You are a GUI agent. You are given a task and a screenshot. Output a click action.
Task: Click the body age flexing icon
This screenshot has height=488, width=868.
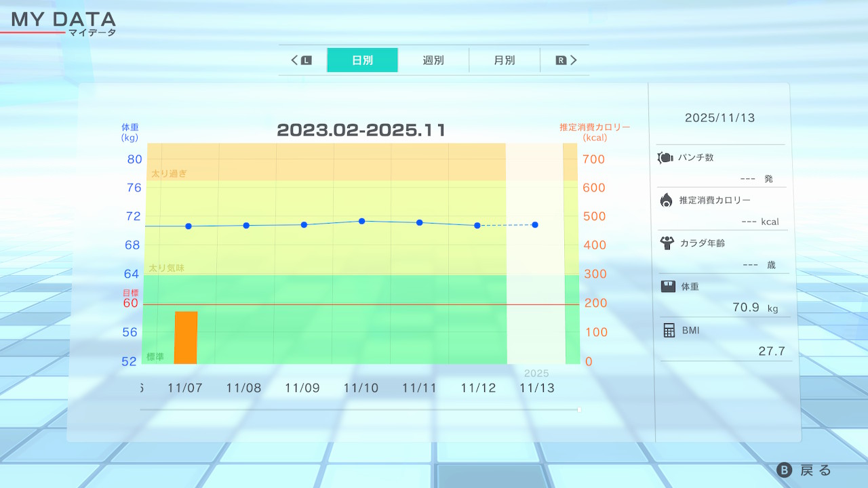pyautogui.click(x=666, y=243)
